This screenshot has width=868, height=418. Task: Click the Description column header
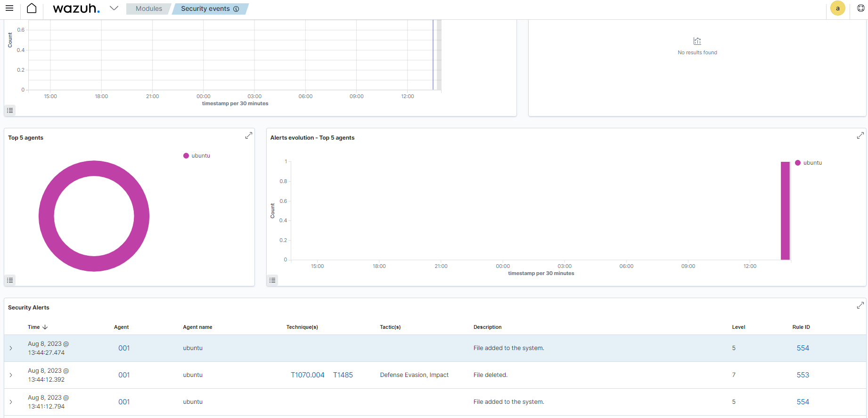[487, 327]
